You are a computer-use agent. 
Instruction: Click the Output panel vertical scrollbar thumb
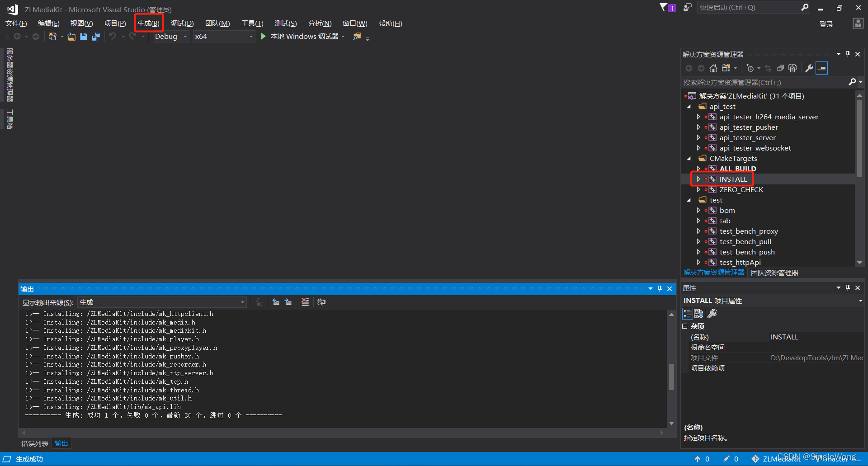tap(671, 376)
